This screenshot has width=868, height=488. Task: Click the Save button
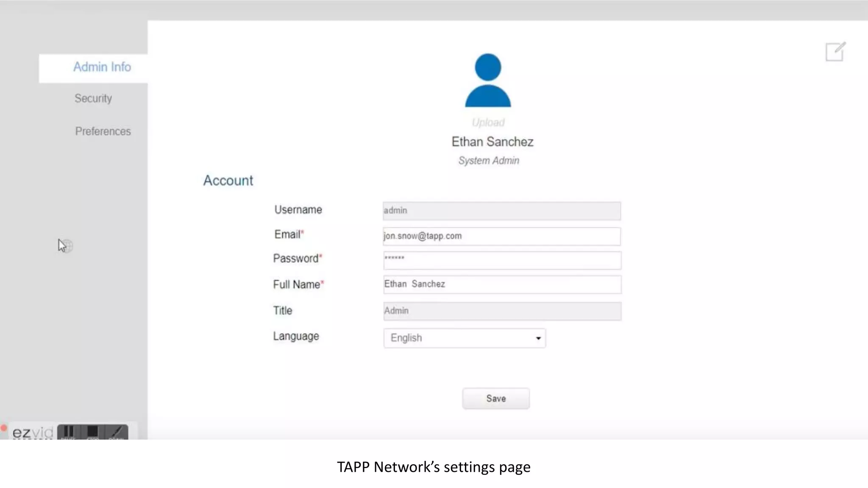(496, 399)
